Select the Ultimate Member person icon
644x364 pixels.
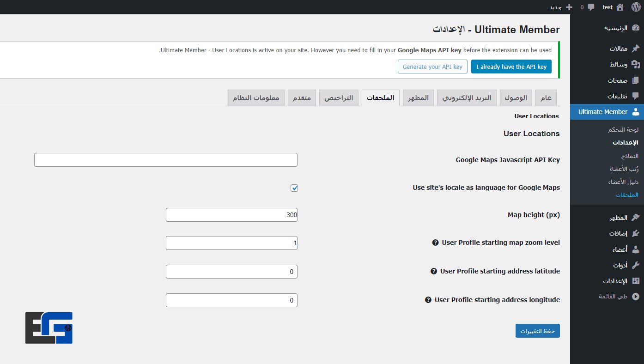pos(636,111)
